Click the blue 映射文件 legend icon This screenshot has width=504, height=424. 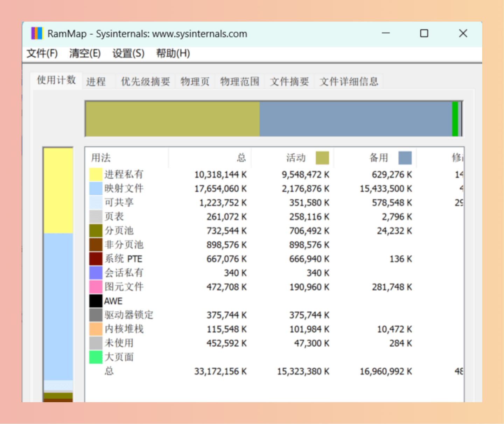click(95, 188)
